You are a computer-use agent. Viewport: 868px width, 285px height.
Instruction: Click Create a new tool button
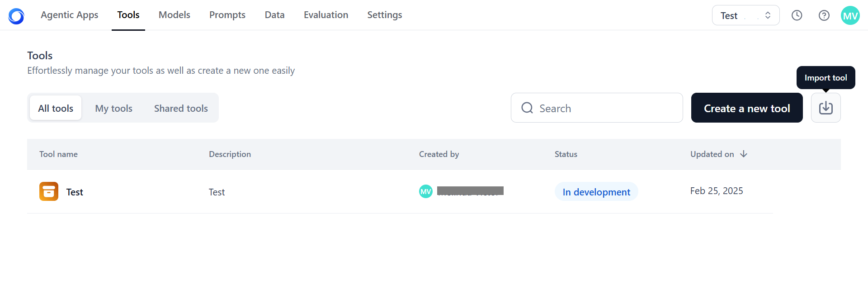click(747, 108)
